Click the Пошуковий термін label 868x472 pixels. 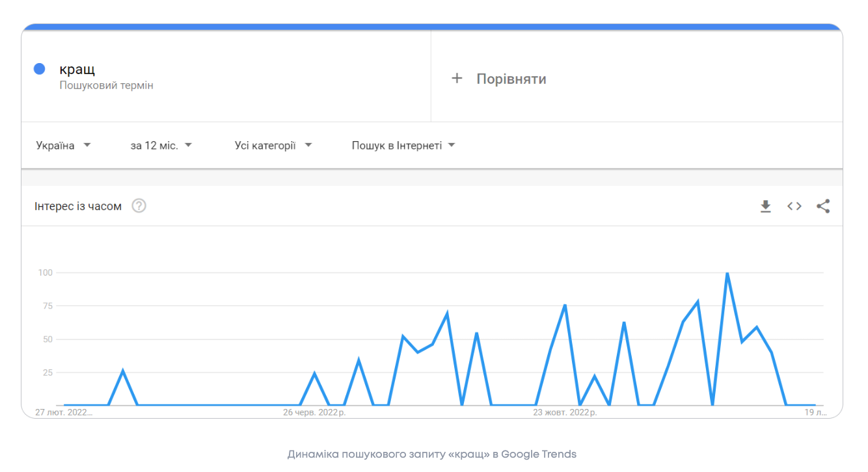106,85
